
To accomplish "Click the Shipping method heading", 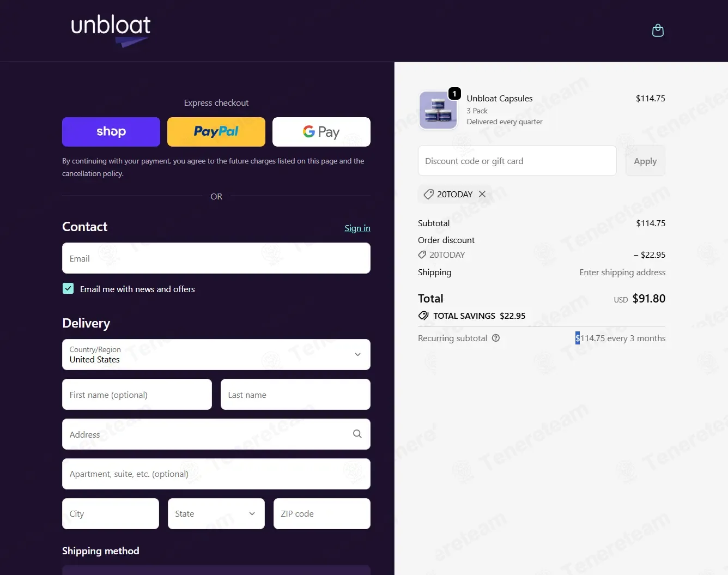I will (x=101, y=551).
